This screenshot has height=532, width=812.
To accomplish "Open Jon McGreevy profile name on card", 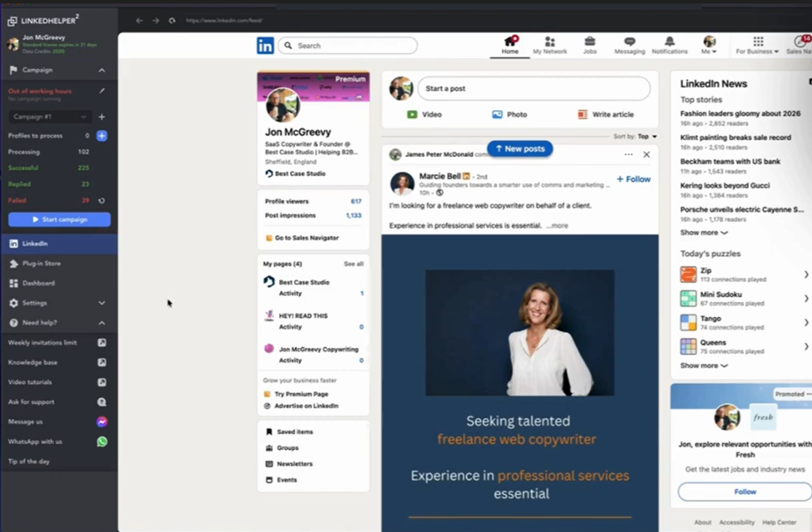I will (x=298, y=132).
